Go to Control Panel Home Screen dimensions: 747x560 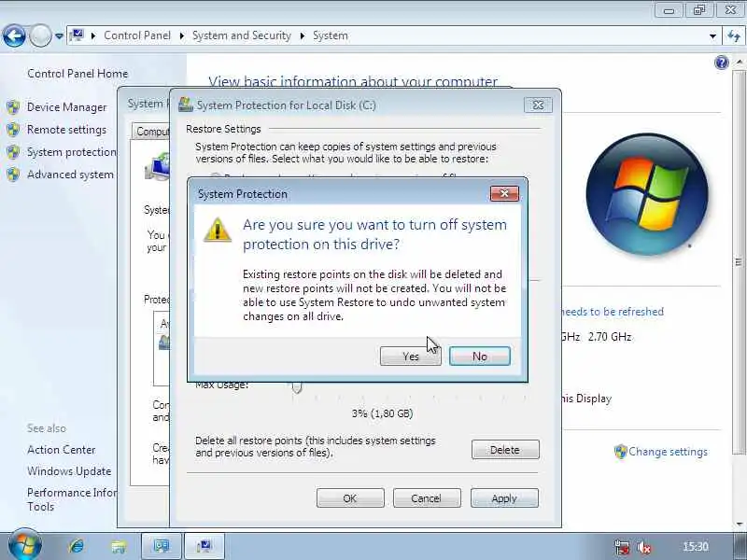(78, 74)
